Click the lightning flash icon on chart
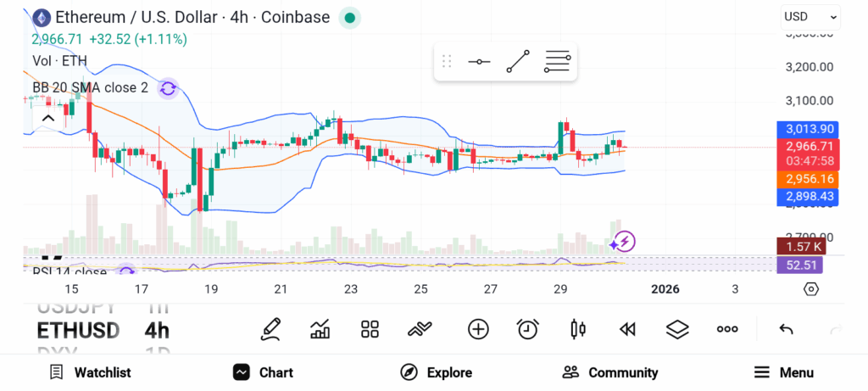The height and width of the screenshot is (391, 868). click(625, 242)
